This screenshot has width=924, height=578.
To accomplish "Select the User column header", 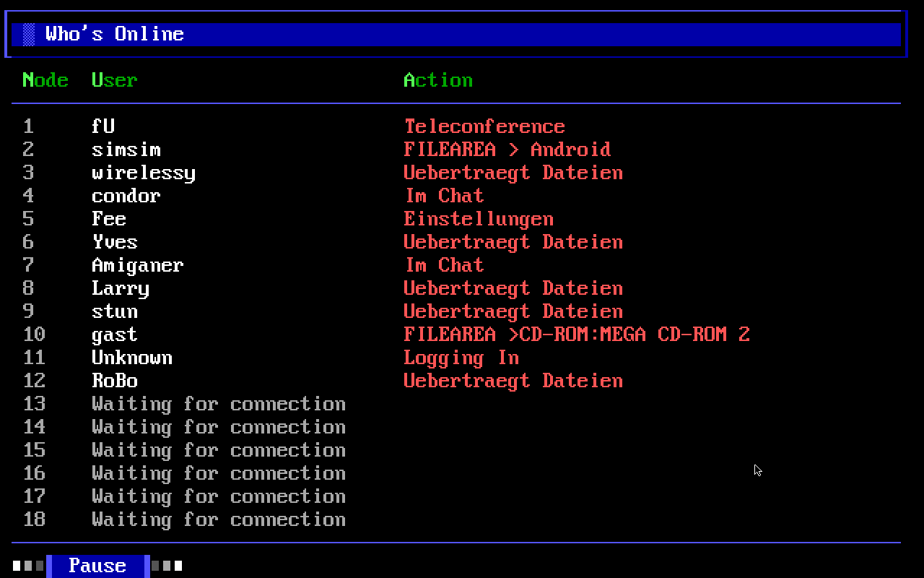I will click(x=114, y=80).
